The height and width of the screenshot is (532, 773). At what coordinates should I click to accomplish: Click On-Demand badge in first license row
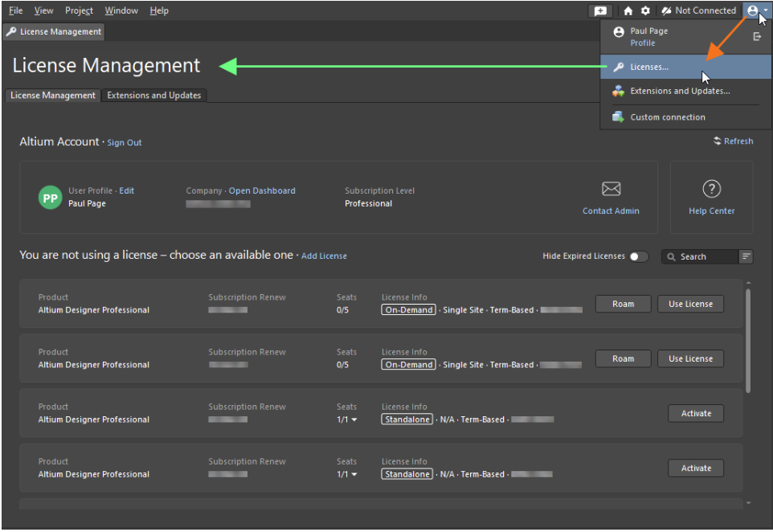pos(409,310)
